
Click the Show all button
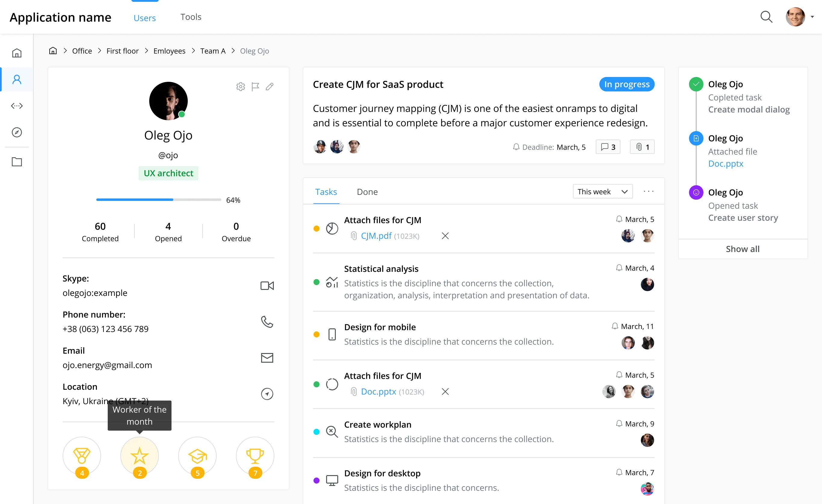[x=743, y=249]
